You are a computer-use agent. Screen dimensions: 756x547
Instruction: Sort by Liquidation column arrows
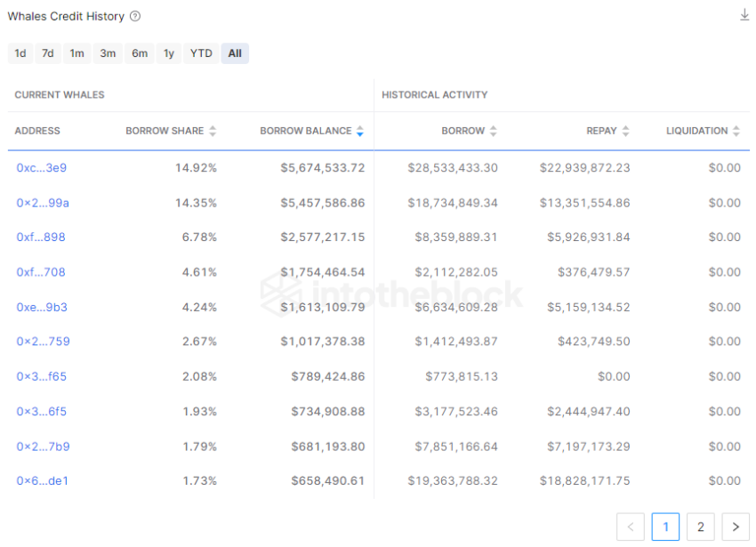tap(736, 131)
